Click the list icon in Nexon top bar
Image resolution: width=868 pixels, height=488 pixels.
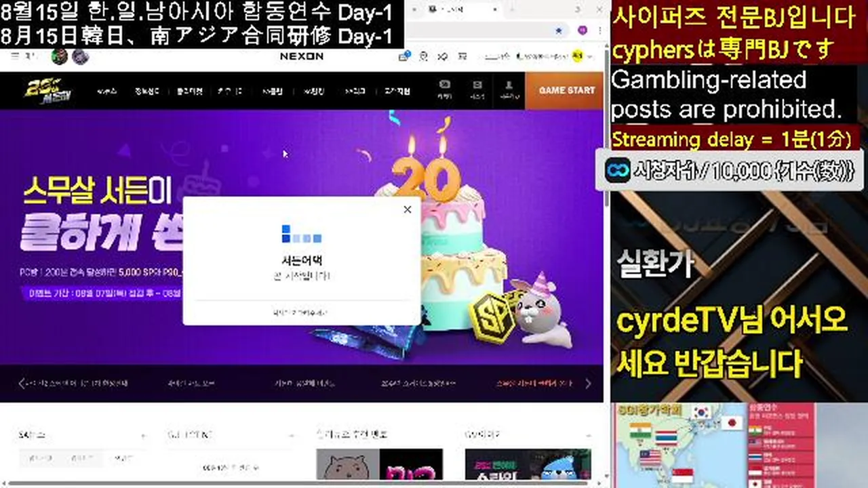click(x=463, y=57)
